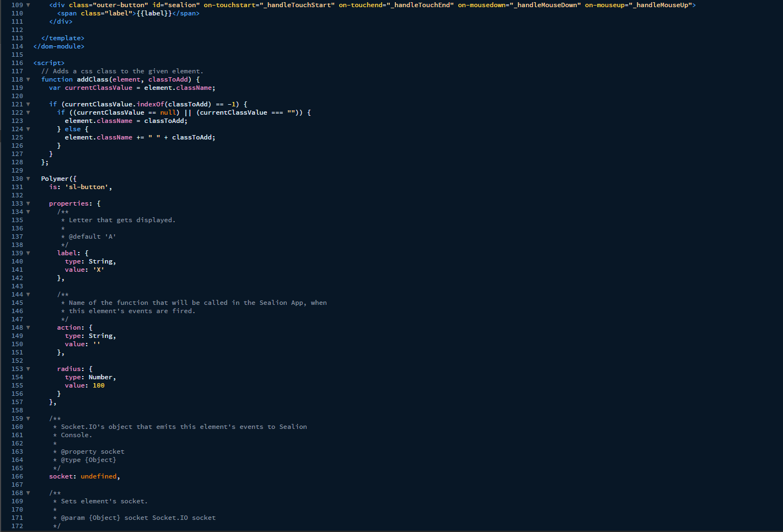
Task: Click the on-touchstart handler attribute
Action: [x=269, y=5]
